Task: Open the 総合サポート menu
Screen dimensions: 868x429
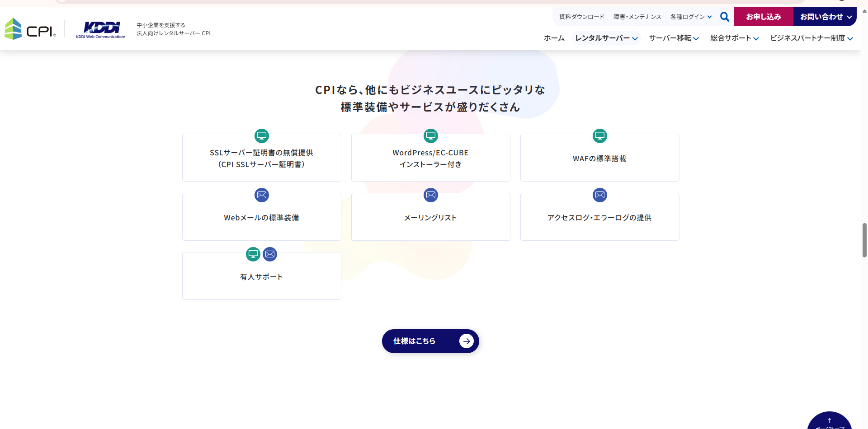Action: (x=734, y=38)
